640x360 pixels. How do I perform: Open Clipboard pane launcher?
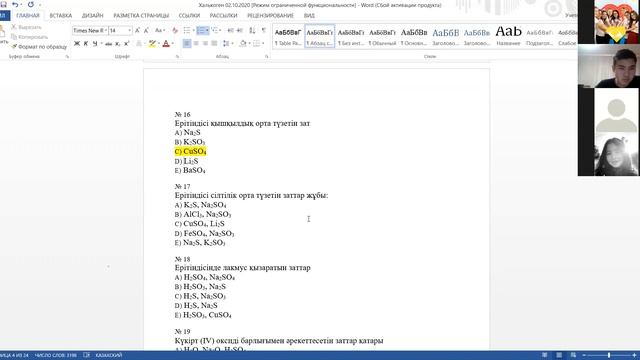tap(67, 57)
